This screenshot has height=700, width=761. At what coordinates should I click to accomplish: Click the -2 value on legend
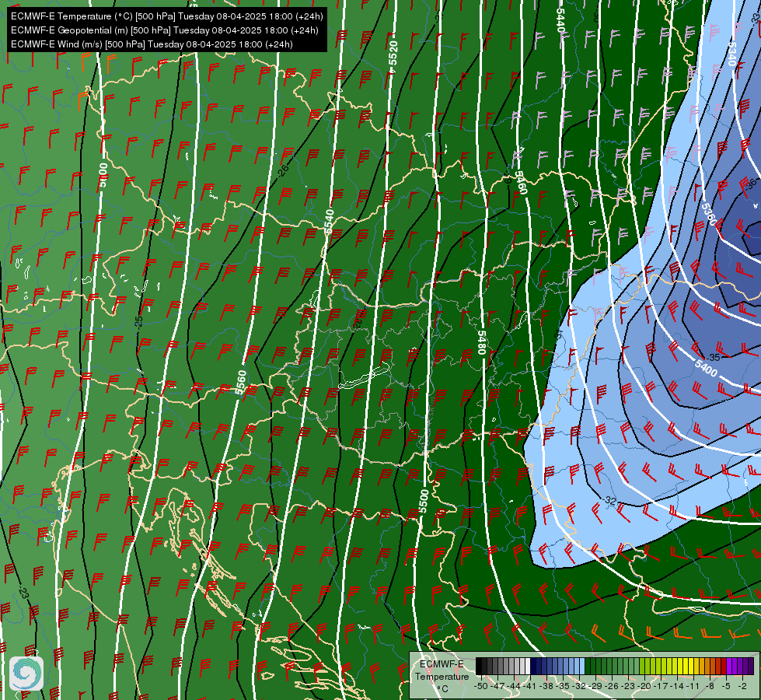pyautogui.click(x=742, y=686)
